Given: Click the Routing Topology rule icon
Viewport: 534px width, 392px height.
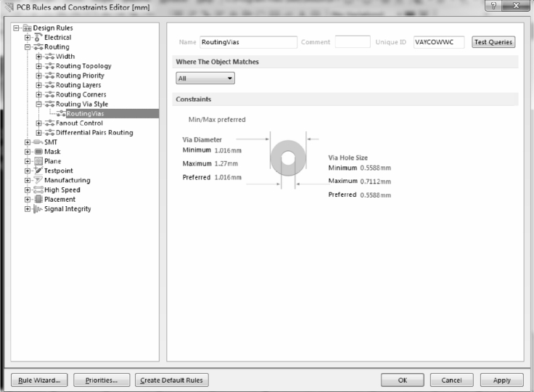Looking at the screenshot, I should point(50,66).
